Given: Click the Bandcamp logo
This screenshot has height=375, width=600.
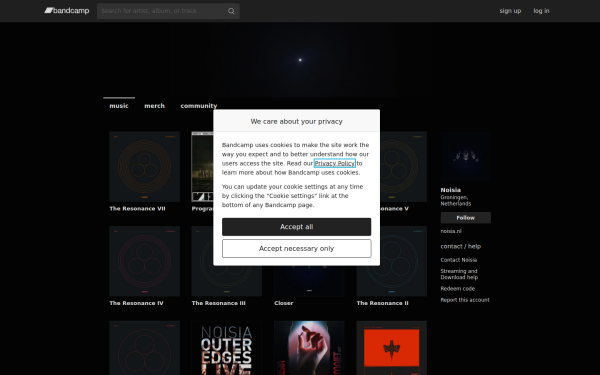Looking at the screenshot, I should (67, 11).
